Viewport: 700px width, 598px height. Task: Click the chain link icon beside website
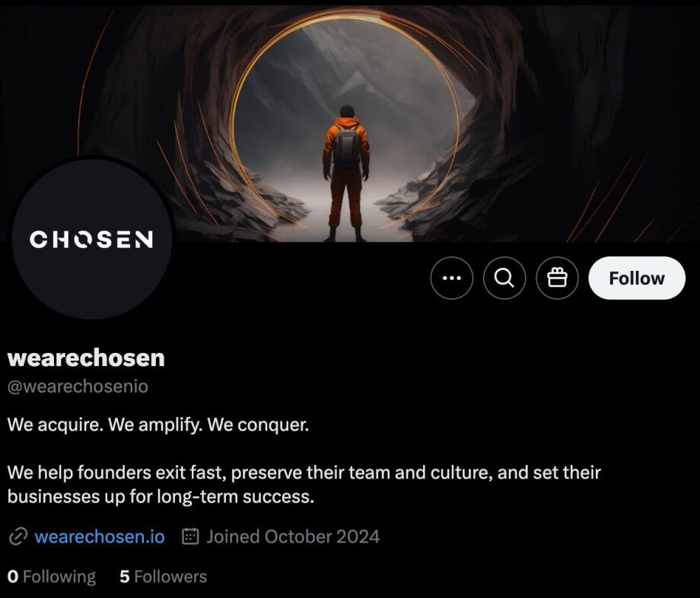pos(17,536)
